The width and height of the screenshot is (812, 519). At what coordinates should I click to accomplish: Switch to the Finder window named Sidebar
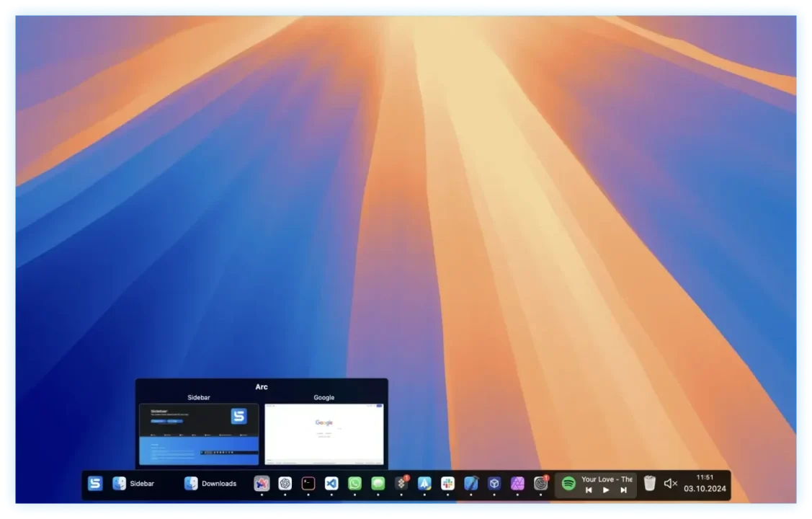pyautogui.click(x=133, y=483)
